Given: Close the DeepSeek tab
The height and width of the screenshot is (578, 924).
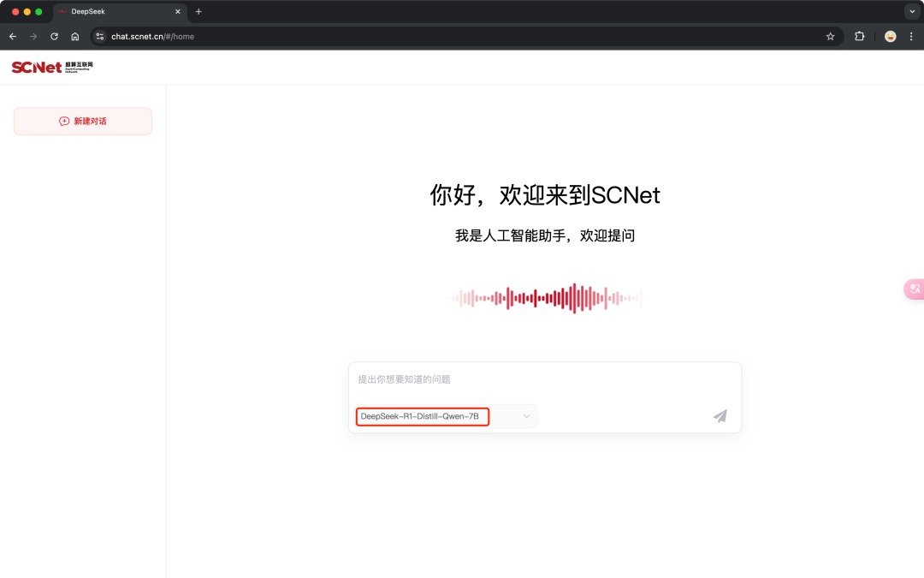Looking at the screenshot, I should pyautogui.click(x=178, y=12).
